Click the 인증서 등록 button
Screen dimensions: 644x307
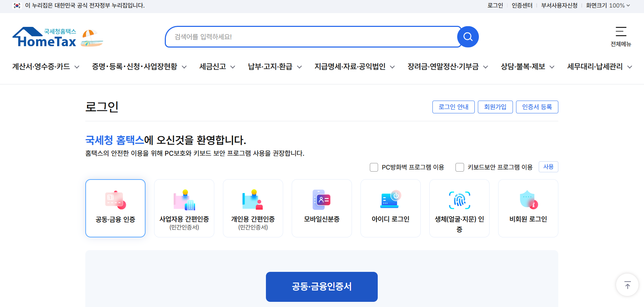point(537,107)
